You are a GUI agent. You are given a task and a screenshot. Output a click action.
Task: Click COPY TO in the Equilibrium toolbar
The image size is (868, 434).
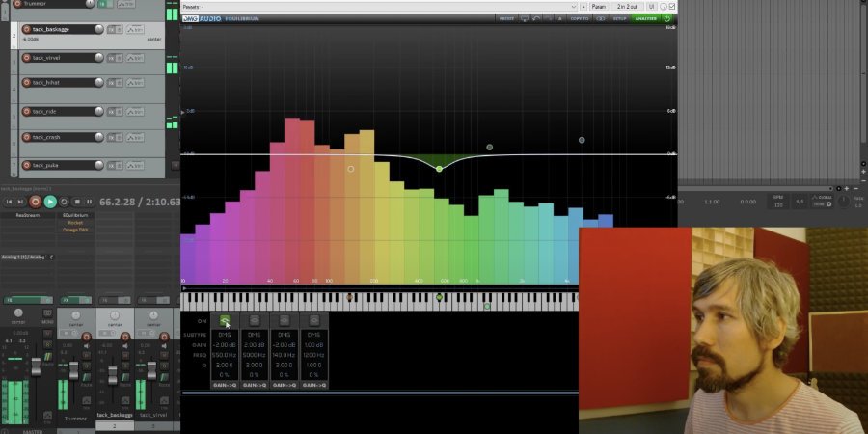(580, 19)
